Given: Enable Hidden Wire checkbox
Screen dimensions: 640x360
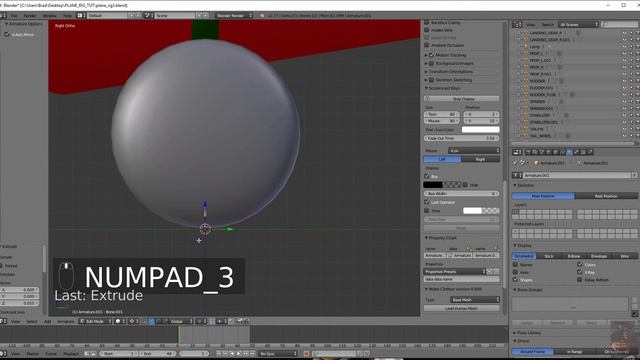Looking at the screenshot, I should 427,30.
